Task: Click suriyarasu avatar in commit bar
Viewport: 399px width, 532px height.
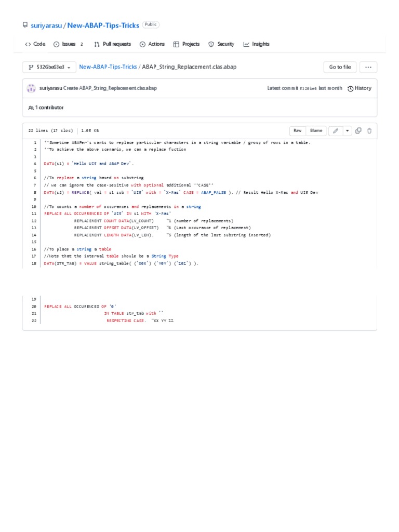Action: [31, 88]
